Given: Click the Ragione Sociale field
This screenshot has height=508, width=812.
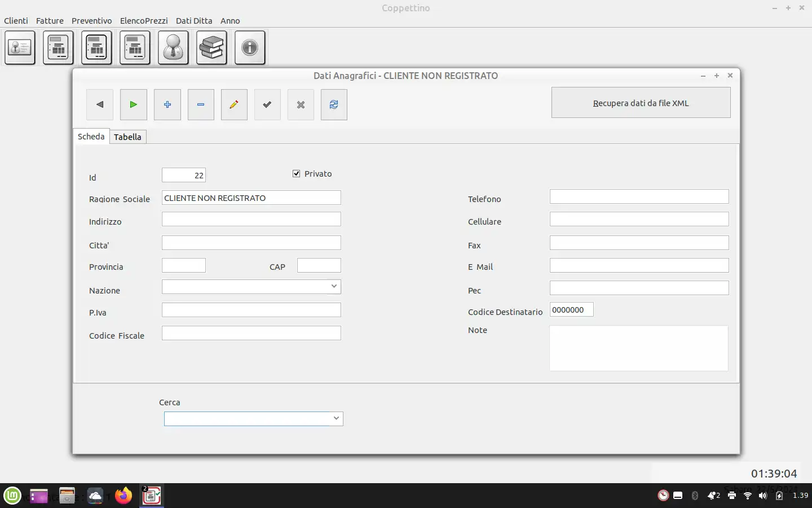Looking at the screenshot, I should [251, 198].
